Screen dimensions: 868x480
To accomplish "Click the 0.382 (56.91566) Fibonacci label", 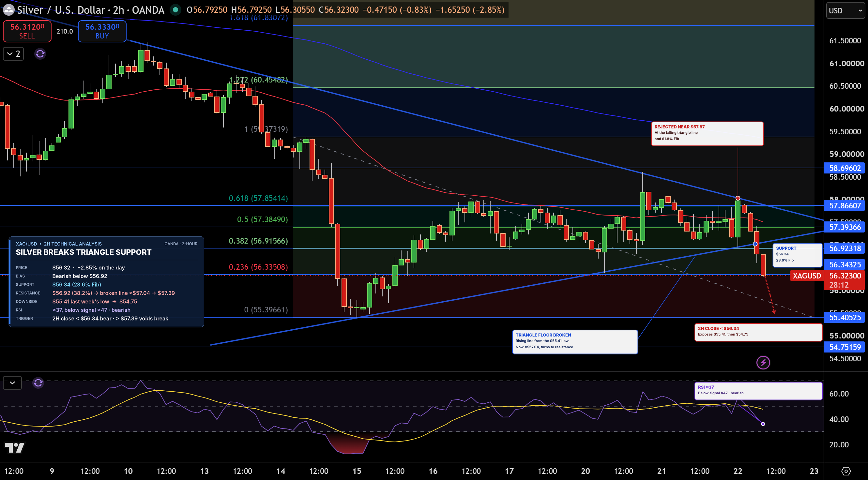I will (258, 241).
